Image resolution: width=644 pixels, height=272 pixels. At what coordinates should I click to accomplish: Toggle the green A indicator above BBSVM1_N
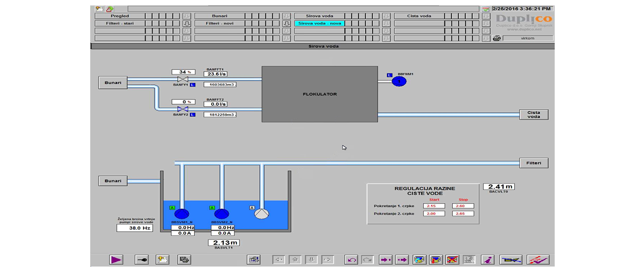tap(172, 208)
